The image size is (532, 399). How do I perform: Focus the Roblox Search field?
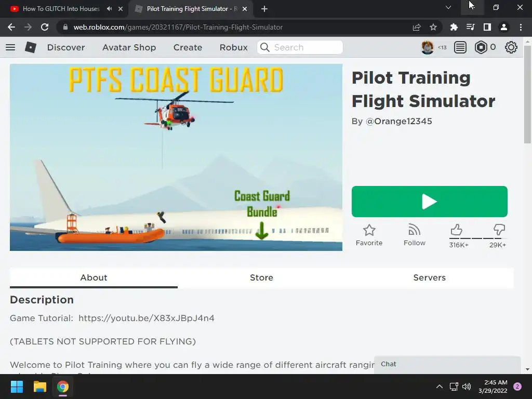pos(300,47)
